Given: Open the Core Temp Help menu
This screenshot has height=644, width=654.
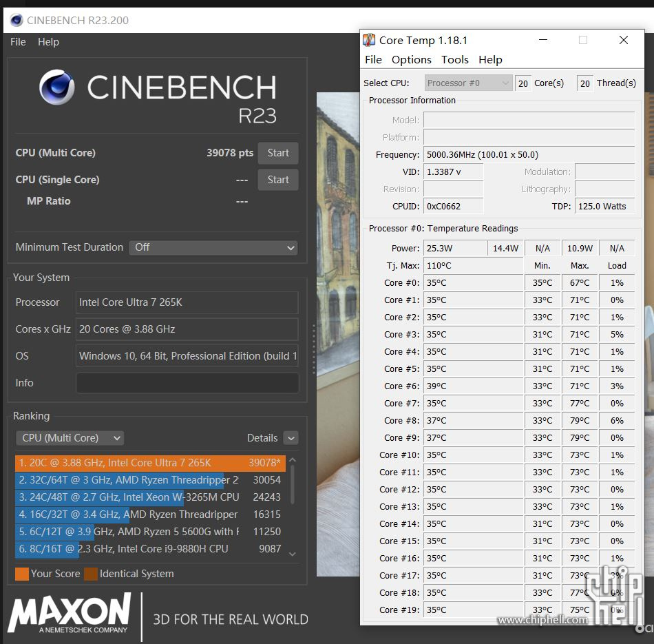Looking at the screenshot, I should (490, 60).
